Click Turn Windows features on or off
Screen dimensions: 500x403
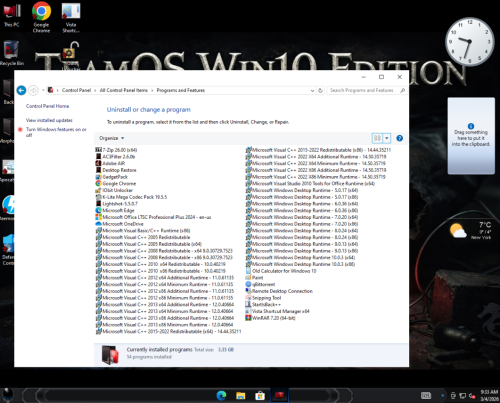pyautogui.click(x=56, y=132)
